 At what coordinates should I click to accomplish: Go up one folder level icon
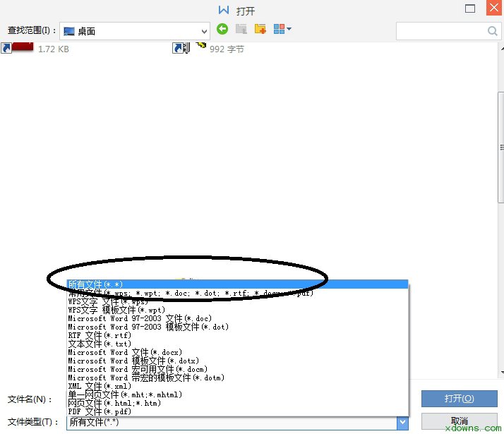coord(241,29)
